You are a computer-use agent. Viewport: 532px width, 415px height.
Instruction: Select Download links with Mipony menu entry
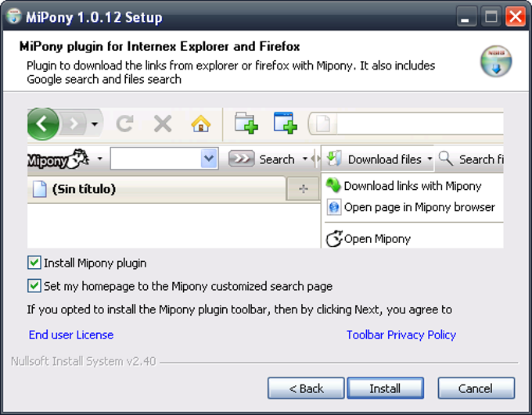(404, 186)
